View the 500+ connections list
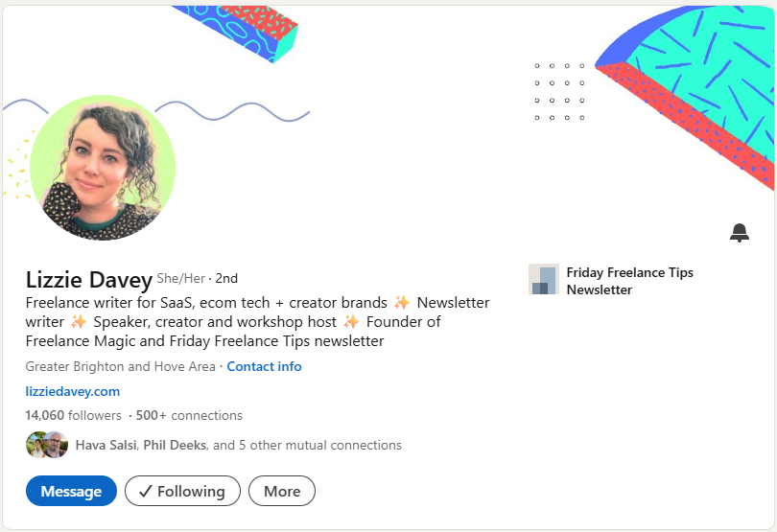 pos(189,415)
